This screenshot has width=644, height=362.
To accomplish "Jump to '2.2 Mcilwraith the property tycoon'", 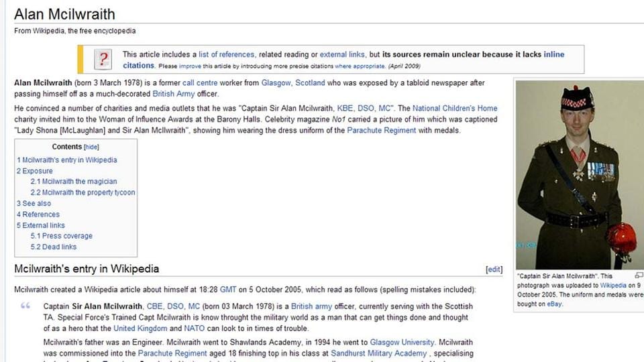I will [x=83, y=192].
